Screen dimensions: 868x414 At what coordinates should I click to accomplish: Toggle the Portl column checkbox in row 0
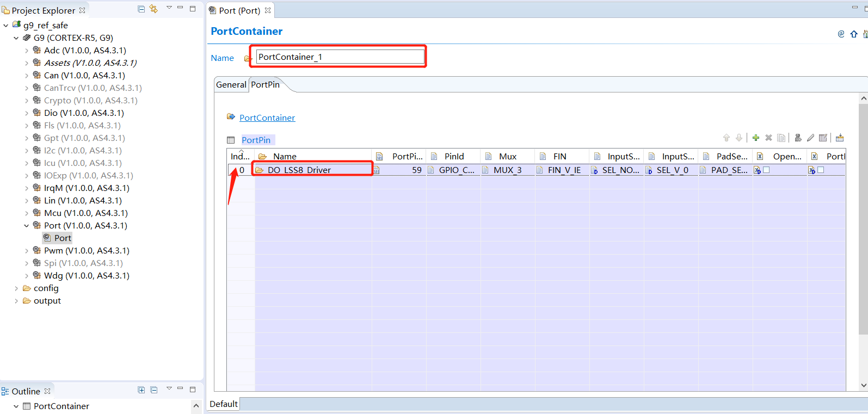pos(821,170)
